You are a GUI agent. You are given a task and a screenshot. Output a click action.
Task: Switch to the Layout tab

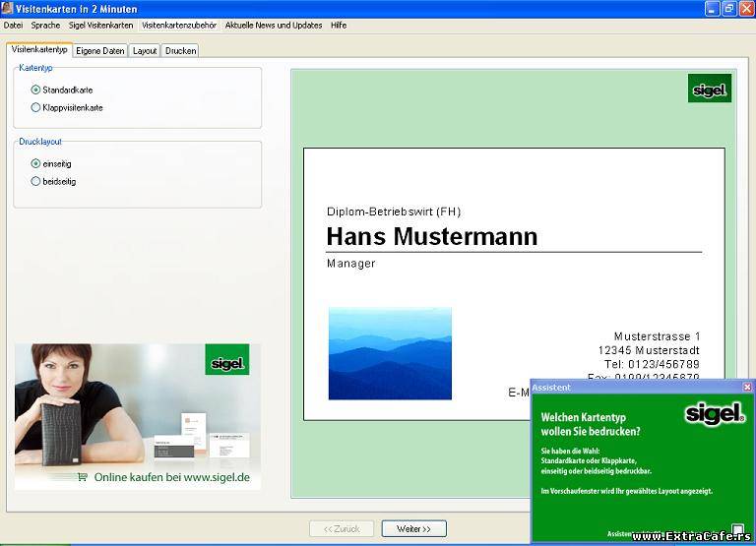click(x=145, y=50)
